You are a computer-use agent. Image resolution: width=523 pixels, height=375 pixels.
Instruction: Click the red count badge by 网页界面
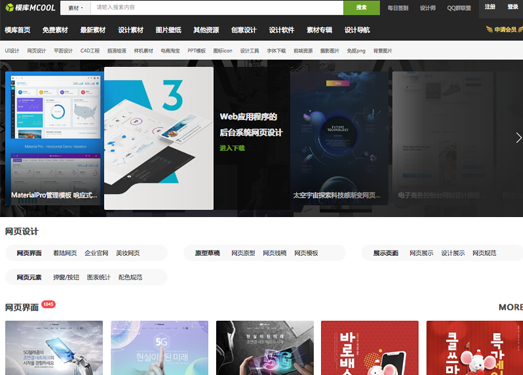click(48, 304)
